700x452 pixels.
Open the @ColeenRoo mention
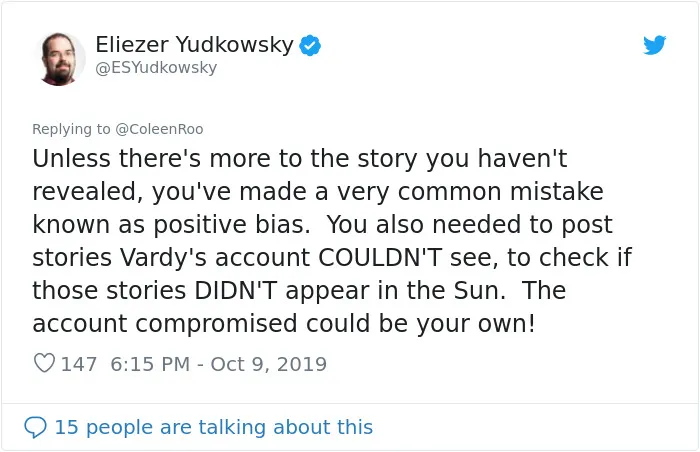click(159, 129)
